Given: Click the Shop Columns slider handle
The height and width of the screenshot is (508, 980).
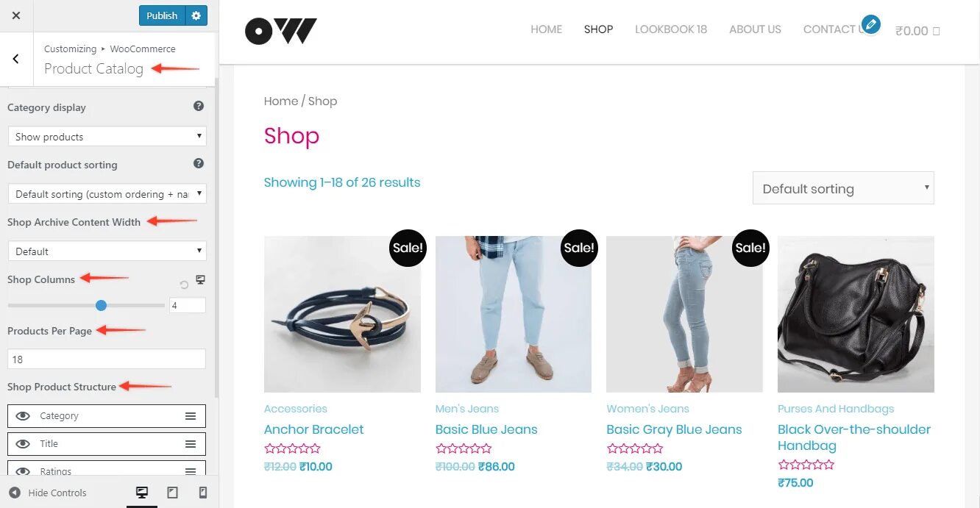Looking at the screenshot, I should (x=102, y=305).
